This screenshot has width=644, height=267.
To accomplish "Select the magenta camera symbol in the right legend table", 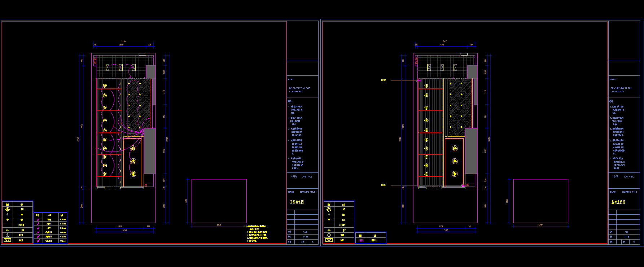I will (362, 240).
